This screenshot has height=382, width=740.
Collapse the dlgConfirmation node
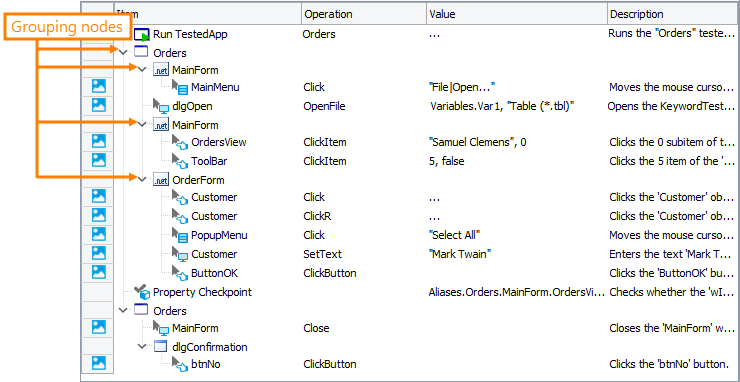pyautogui.click(x=142, y=347)
